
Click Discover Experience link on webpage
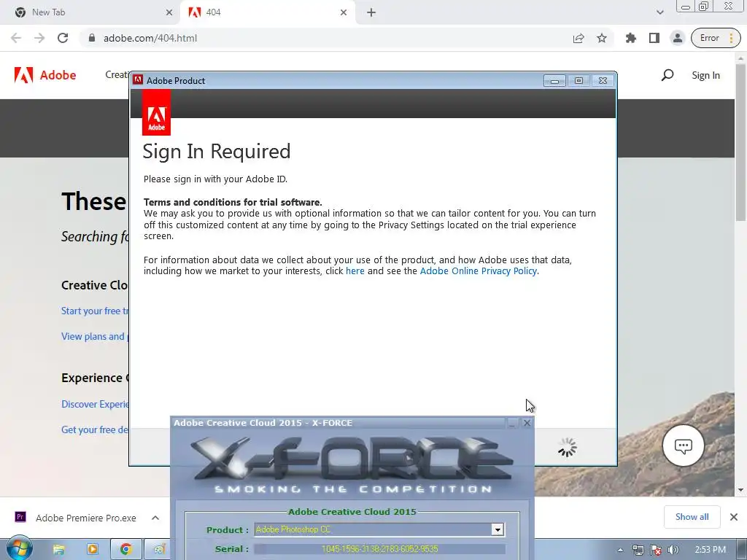coord(95,404)
